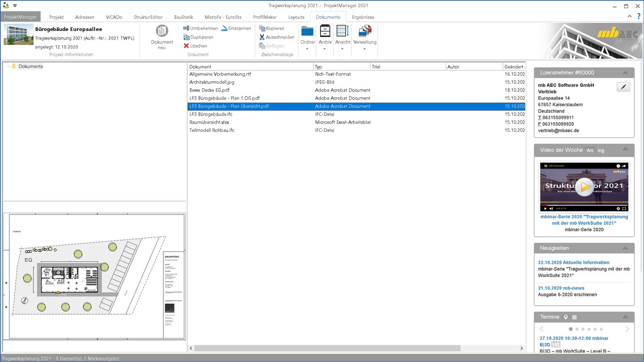Open the 22.10.2020 Aktuelle Information news

coord(574,263)
